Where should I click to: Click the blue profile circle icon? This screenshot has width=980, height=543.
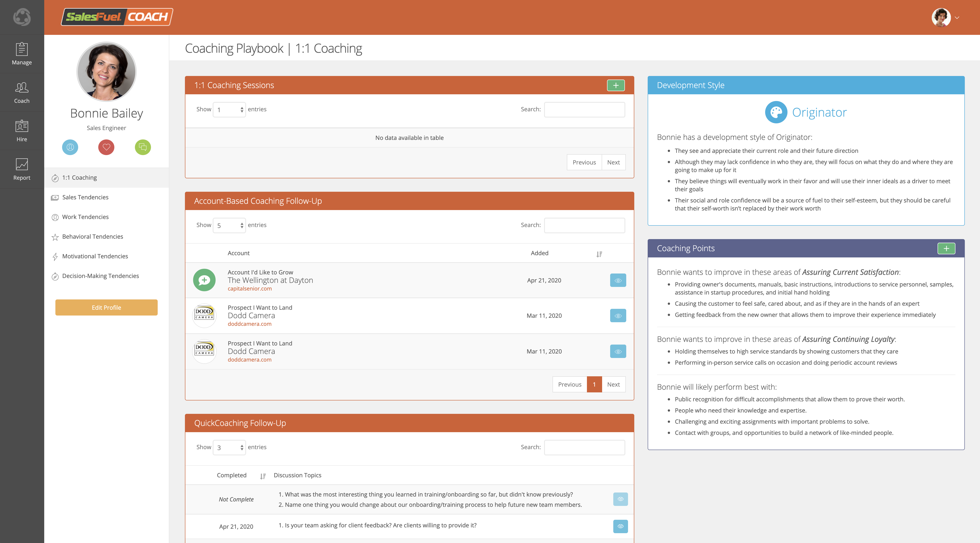click(x=70, y=147)
